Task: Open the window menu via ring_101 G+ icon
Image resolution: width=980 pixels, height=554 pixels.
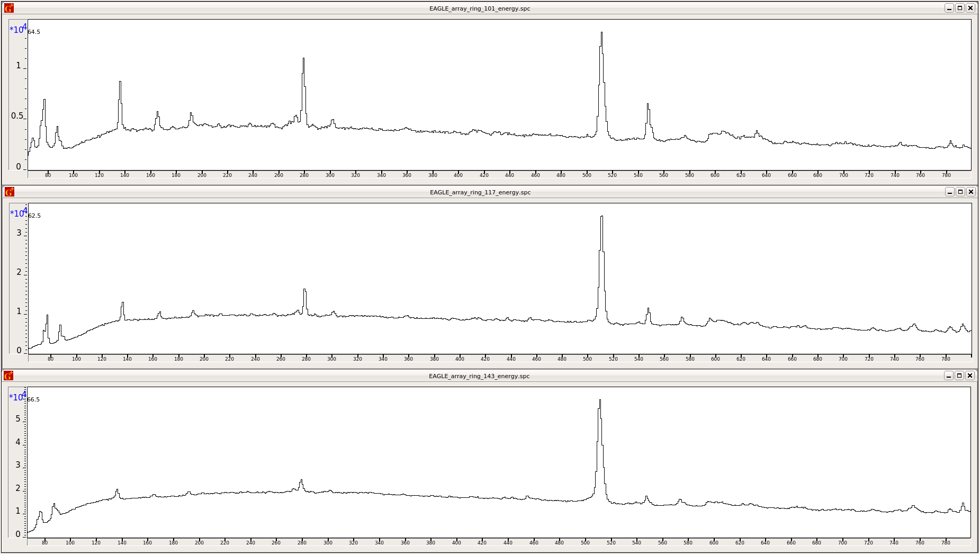Action: point(8,8)
